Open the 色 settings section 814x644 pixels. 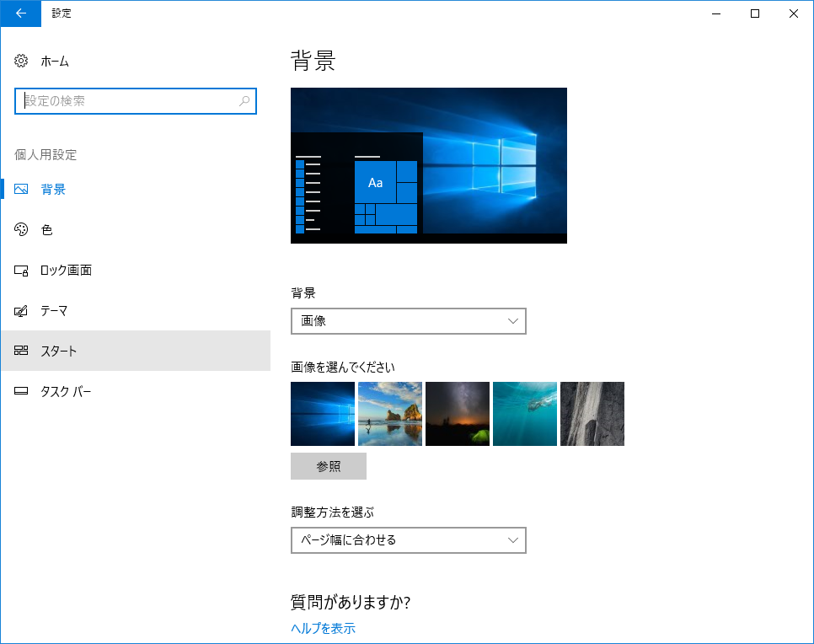[x=136, y=229]
